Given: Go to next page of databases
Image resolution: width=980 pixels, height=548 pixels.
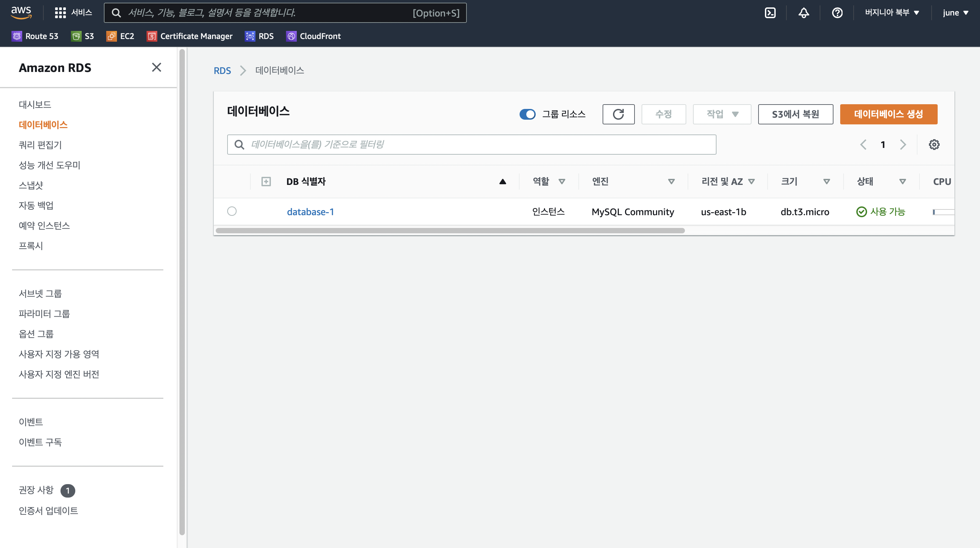Looking at the screenshot, I should point(903,145).
